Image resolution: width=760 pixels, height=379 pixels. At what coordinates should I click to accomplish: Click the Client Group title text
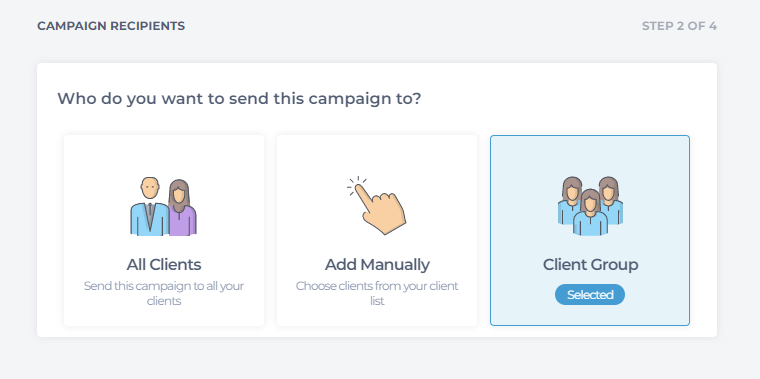click(x=590, y=265)
